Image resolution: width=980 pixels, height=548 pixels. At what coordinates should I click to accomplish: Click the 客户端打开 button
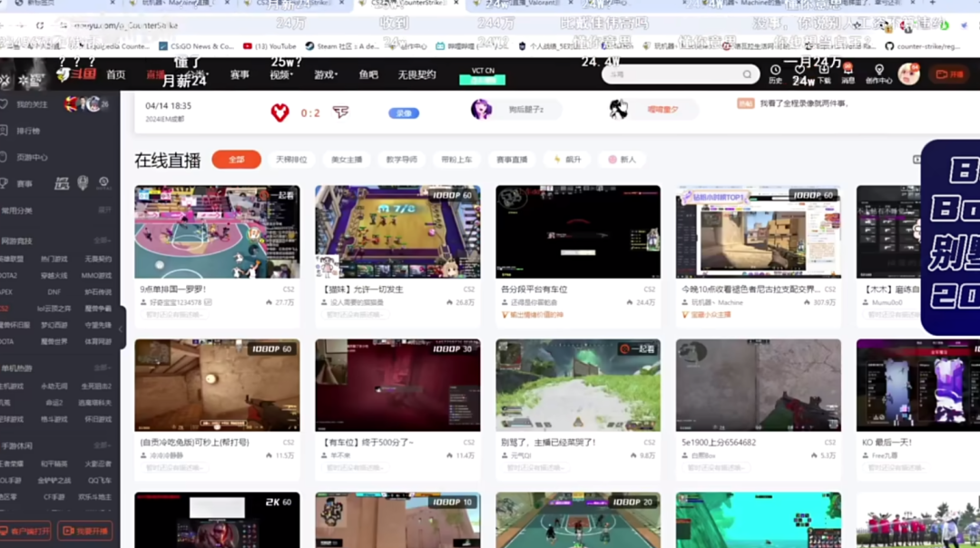coord(25,531)
